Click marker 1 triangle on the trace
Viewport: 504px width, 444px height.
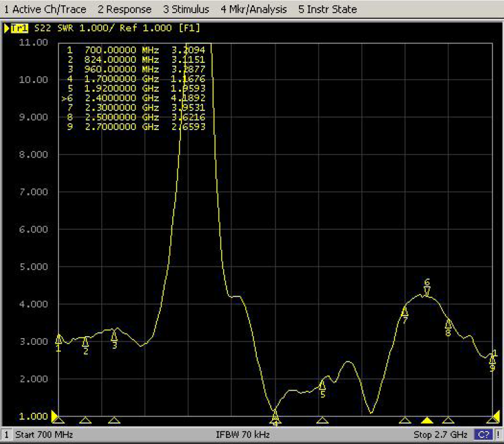(x=58, y=339)
